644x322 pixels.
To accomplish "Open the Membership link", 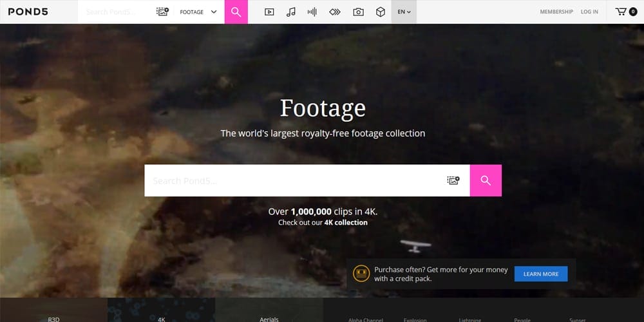I will coord(556,12).
